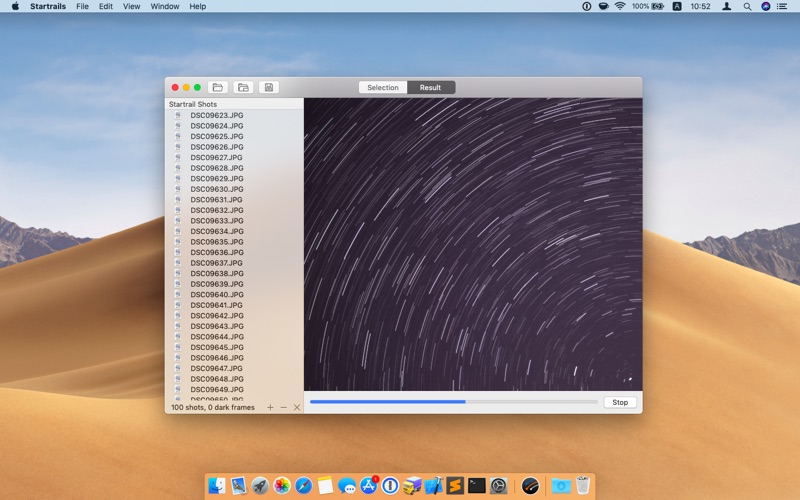Stop the processing with Stop button

click(620, 402)
